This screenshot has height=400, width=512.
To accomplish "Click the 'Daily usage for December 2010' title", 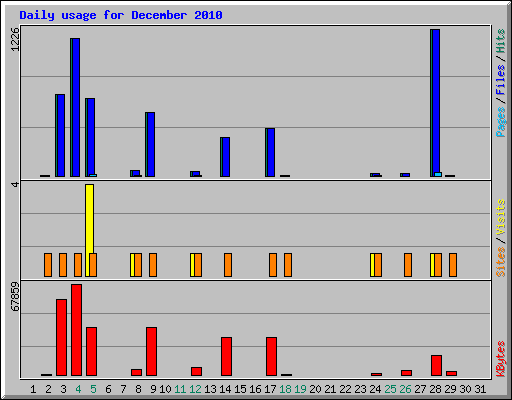I will coord(121,15).
